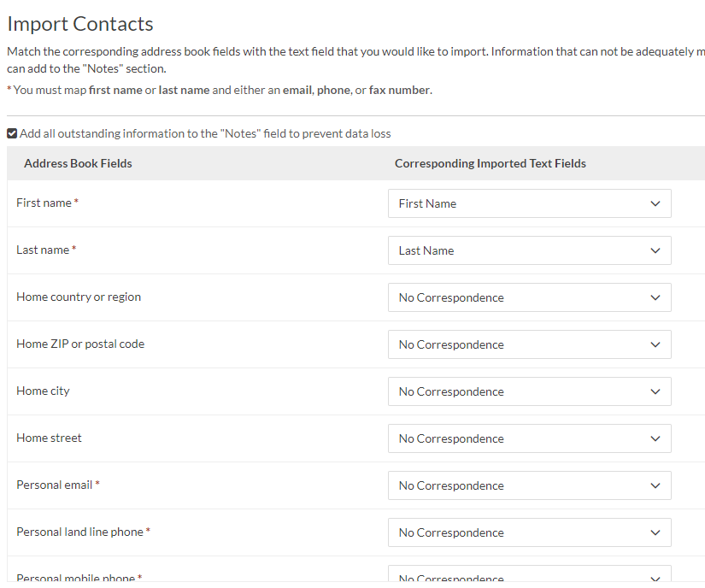Click the chevron arrow for Personal email

(655, 485)
